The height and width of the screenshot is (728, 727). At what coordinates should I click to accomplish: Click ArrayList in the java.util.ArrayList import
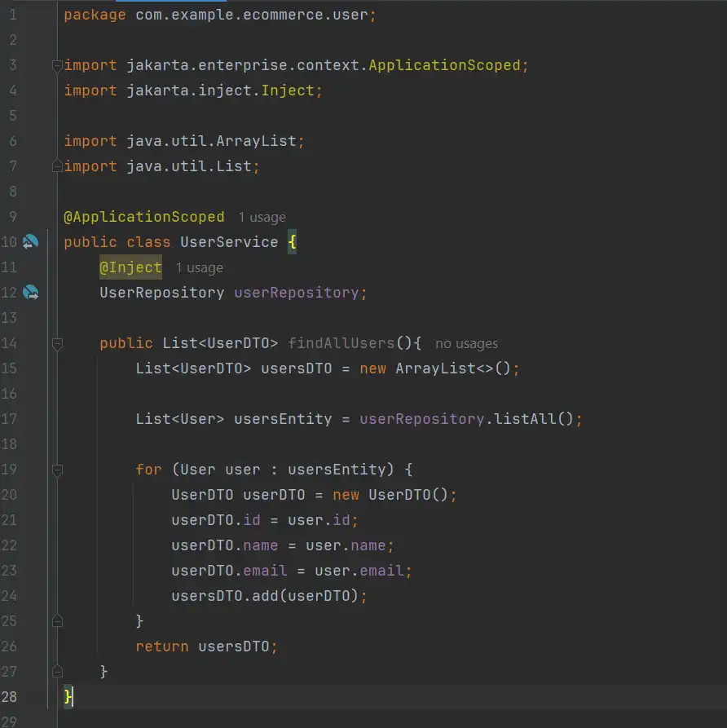point(256,141)
